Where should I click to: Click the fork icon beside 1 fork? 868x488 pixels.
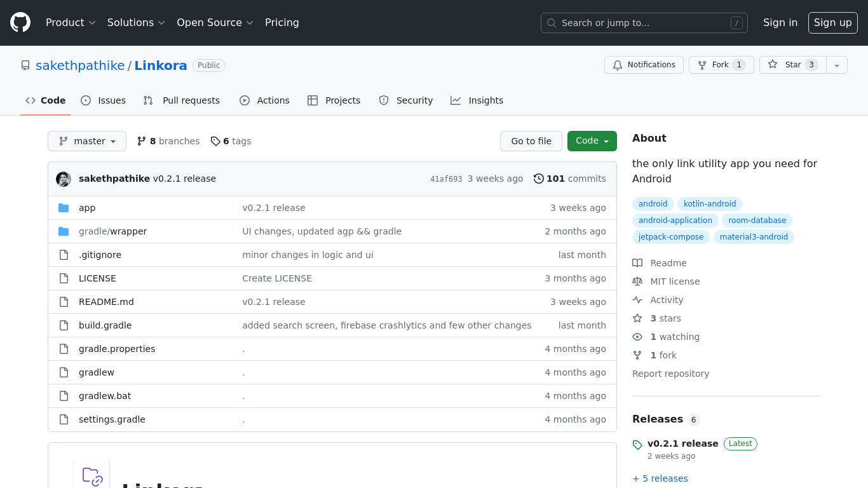tap(637, 355)
